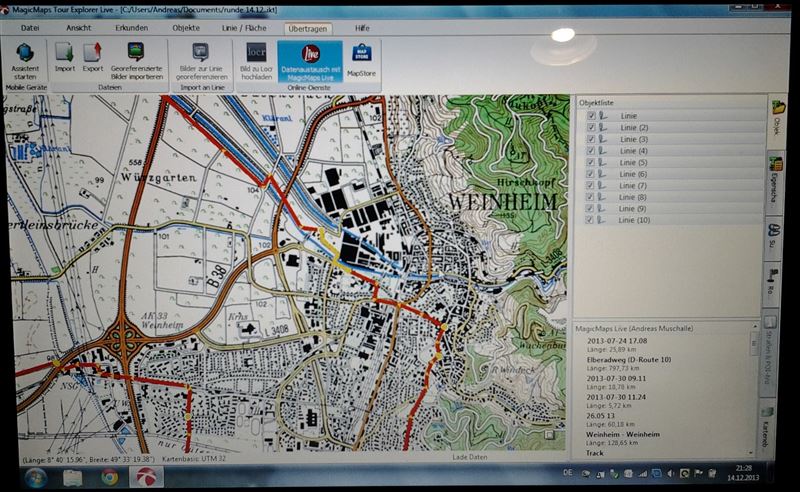Open Datenaustausch mit MagicMaps Live
The image size is (800, 492).
[x=309, y=60]
